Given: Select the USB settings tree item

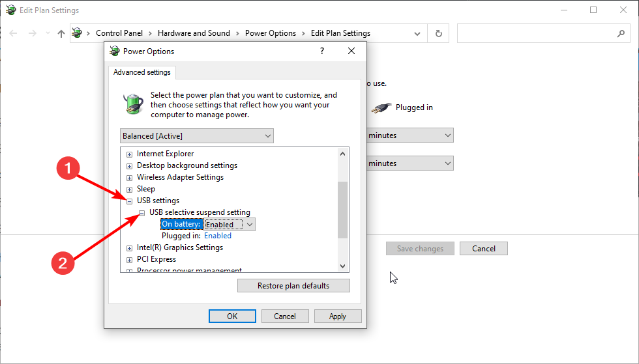Looking at the screenshot, I should tap(158, 201).
